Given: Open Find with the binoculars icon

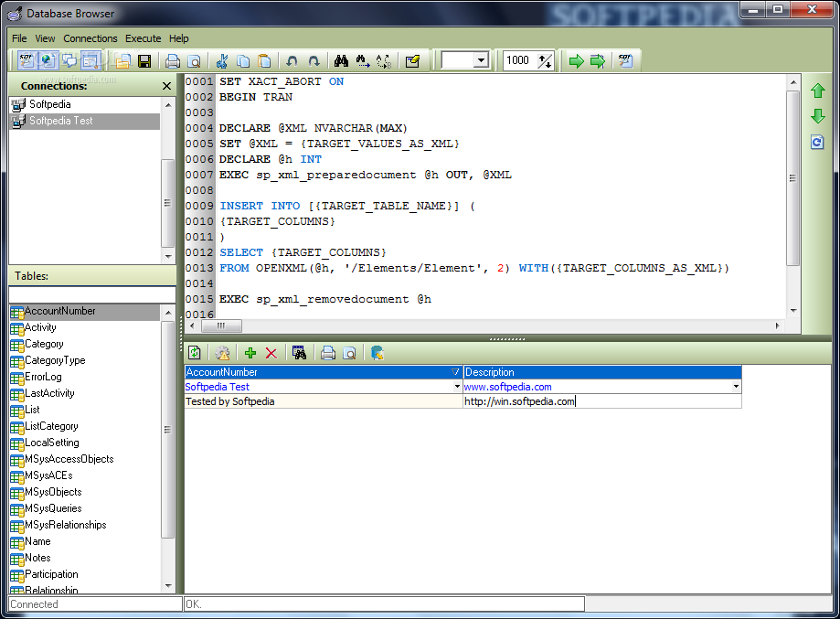Looking at the screenshot, I should pyautogui.click(x=341, y=61).
